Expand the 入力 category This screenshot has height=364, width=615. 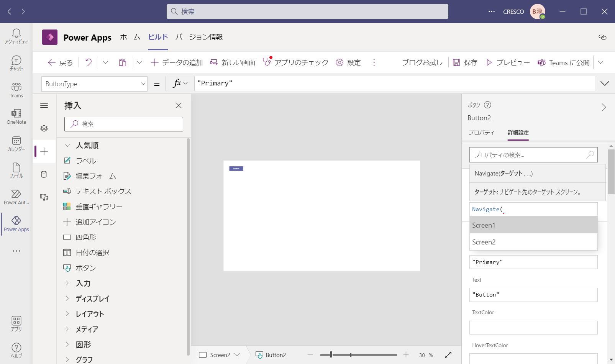point(67,283)
